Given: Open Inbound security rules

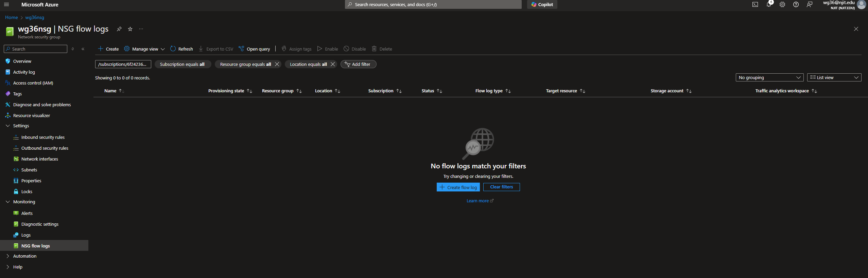Looking at the screenshot, I should (x=43, y=137).
